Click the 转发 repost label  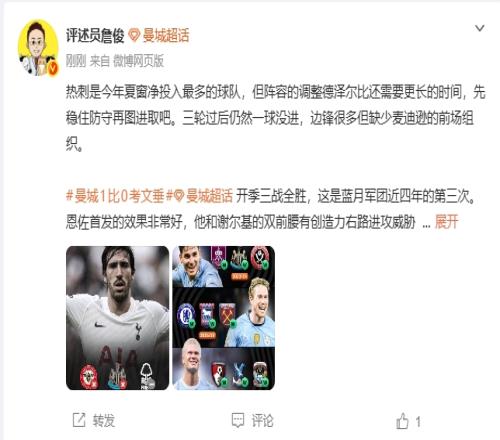(104, 420)
